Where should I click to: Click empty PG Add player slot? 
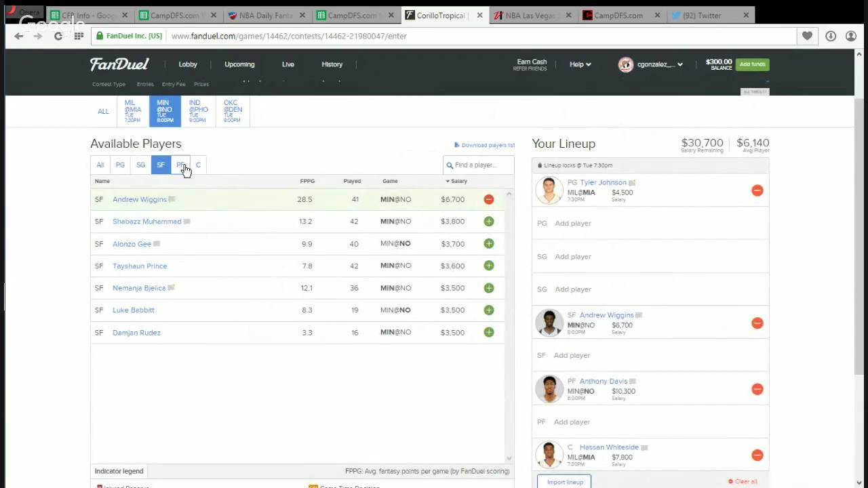pyautogui.click(x=650, y=223)
